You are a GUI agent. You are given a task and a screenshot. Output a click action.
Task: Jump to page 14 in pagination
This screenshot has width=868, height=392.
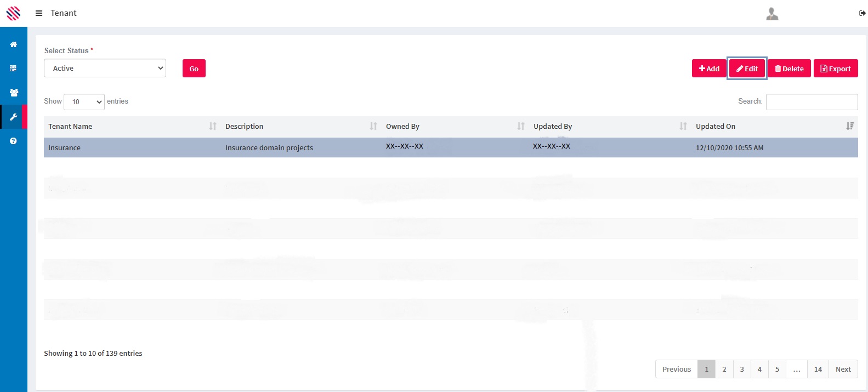[x=818, y=370]
